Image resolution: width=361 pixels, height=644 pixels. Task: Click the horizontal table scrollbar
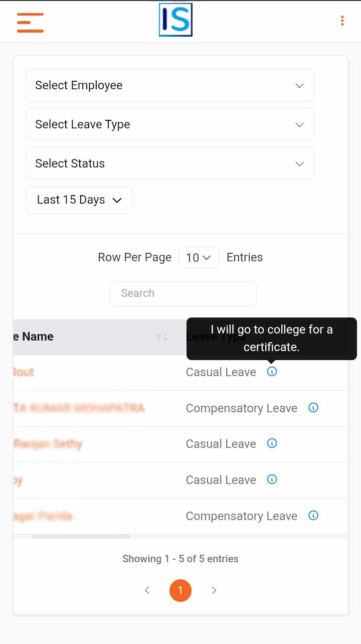[81, 537]
